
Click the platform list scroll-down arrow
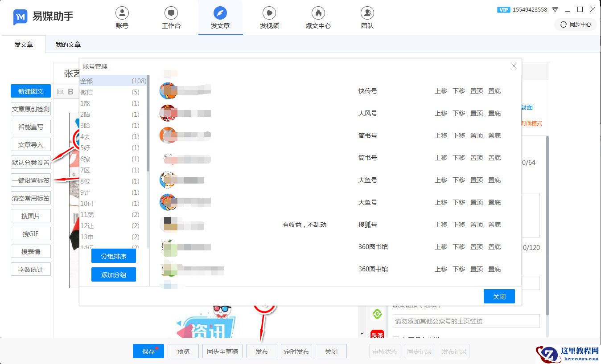click(x=362, y=333)
